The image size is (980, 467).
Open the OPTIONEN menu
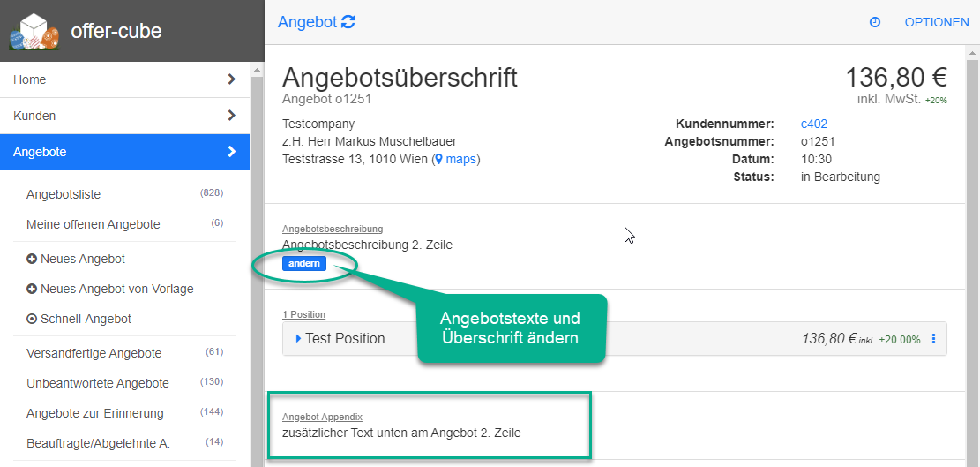click(937, 22)
